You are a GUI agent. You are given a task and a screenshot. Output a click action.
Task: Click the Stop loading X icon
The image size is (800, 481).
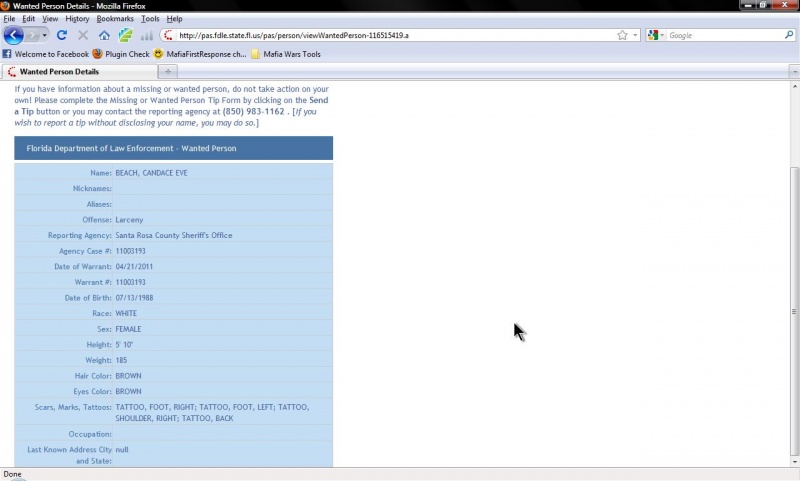(x=83, y=35)
